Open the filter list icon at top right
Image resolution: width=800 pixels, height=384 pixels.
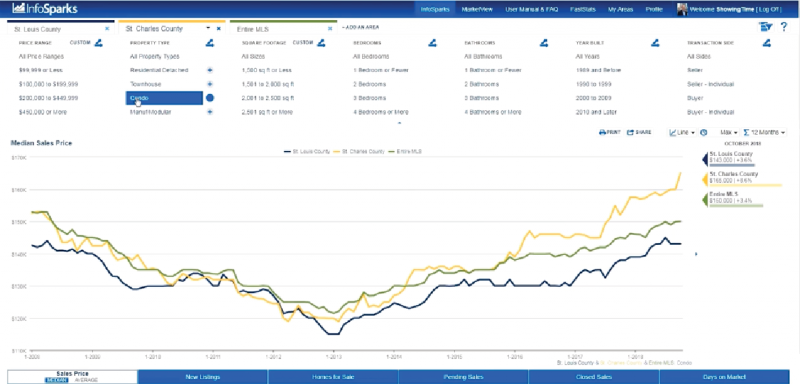pos(765,27)
